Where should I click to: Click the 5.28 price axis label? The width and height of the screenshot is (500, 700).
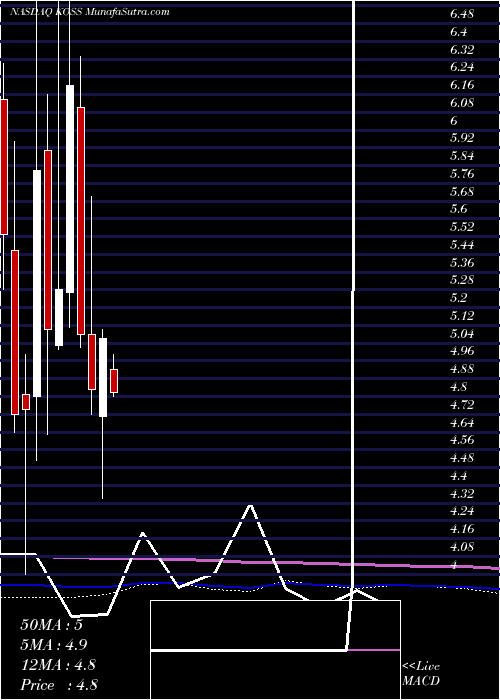[462, 280]
